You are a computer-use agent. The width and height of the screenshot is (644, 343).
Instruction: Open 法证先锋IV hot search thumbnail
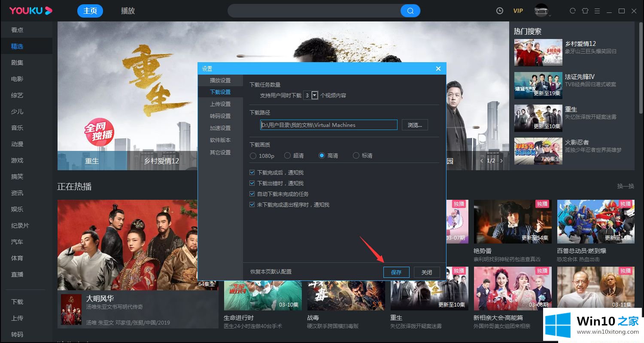coord(538,85)
